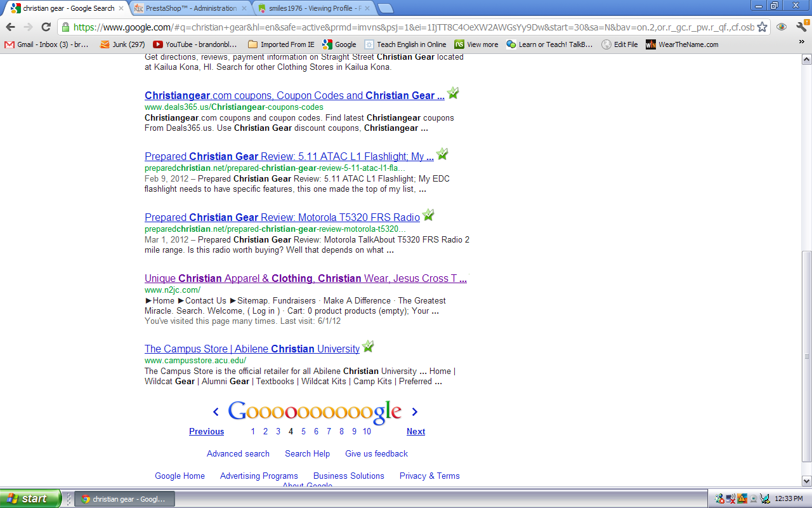Click the page scrollbar up arrow
Image resolution: width=812 pixels, height=508 pixels.
pos(807,60)
